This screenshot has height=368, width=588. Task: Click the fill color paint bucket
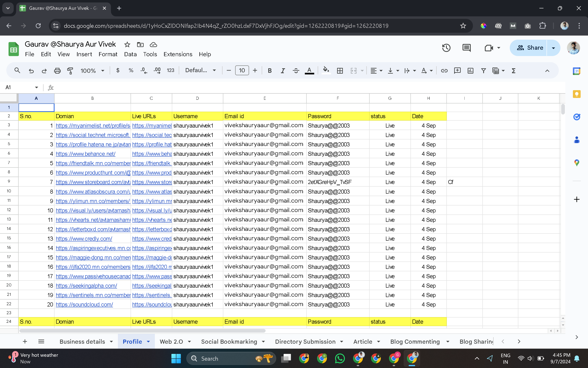coord(326,71)
